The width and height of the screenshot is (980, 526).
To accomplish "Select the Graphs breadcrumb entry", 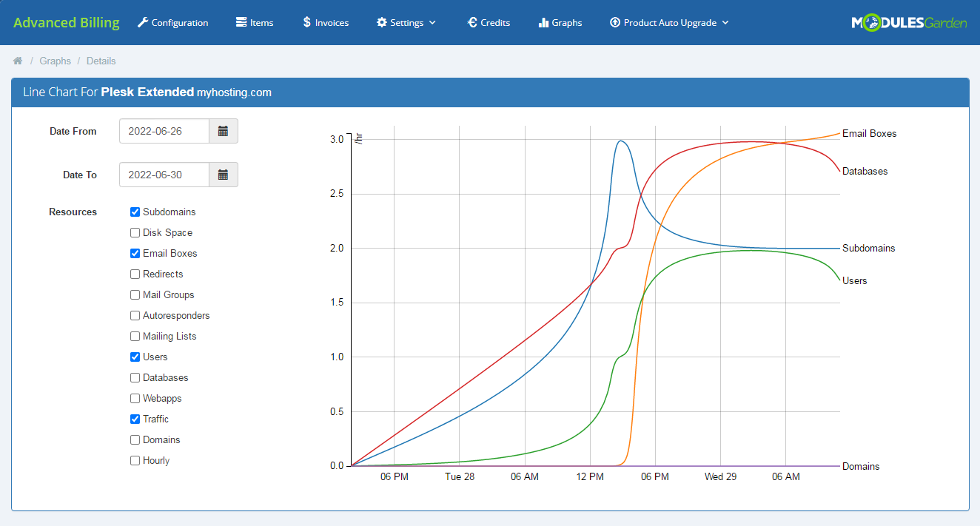I will [x=55, y=60].
